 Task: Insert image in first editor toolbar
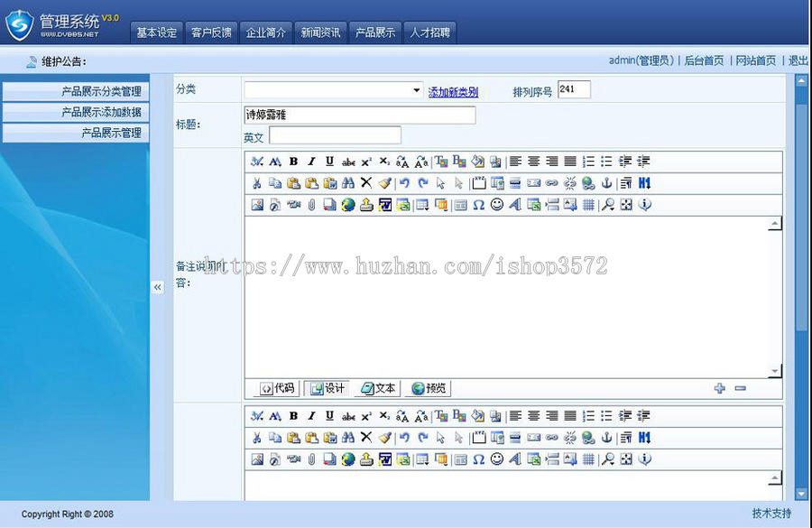[x=257, y=205]
